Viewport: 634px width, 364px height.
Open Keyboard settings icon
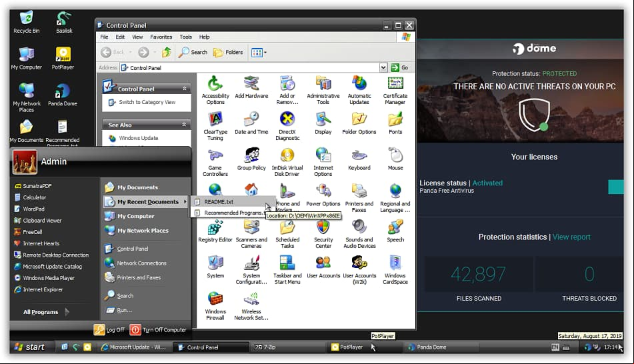coord(359,159)
